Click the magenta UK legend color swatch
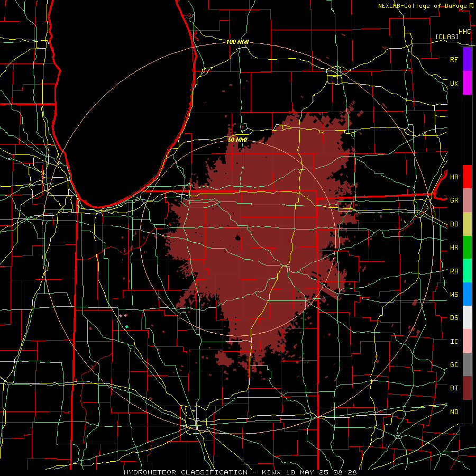 coord(467,83)
